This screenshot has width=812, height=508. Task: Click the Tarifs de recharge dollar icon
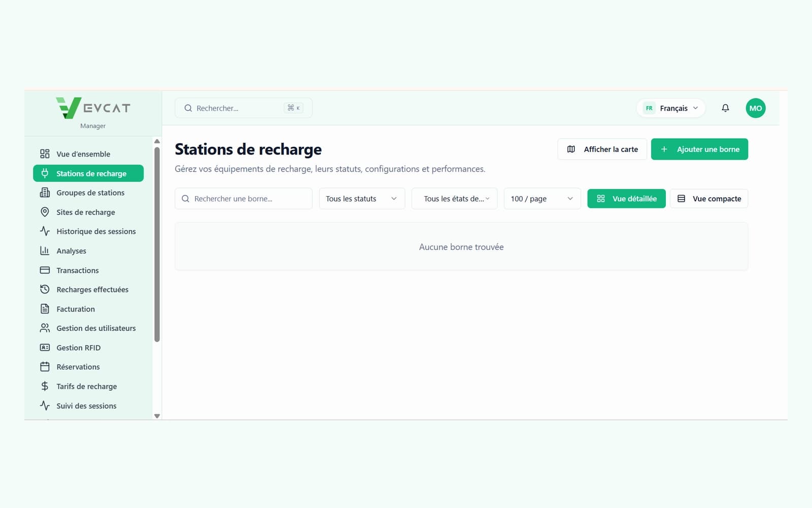coord(45,386)
